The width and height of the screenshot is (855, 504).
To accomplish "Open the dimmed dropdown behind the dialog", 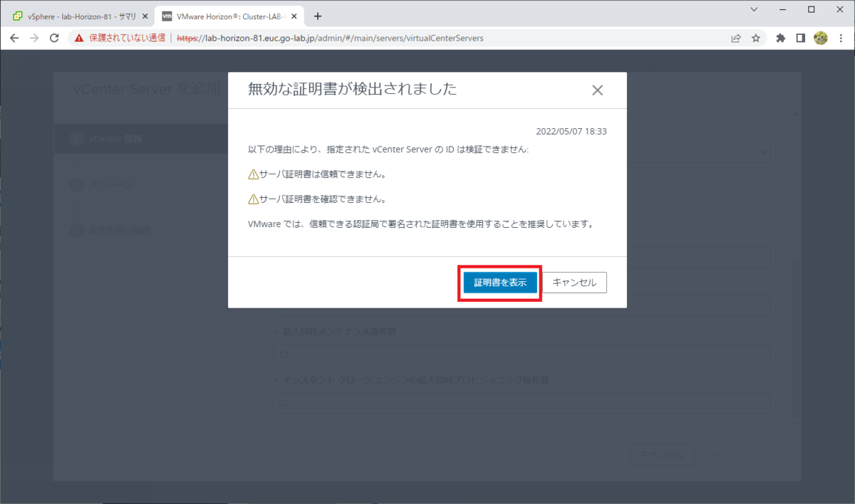I will click(x=699, y=152).
